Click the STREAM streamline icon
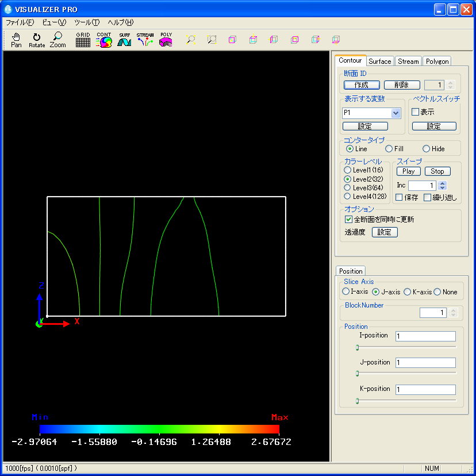This screenshot has width=476, height=476. (145, 40)
